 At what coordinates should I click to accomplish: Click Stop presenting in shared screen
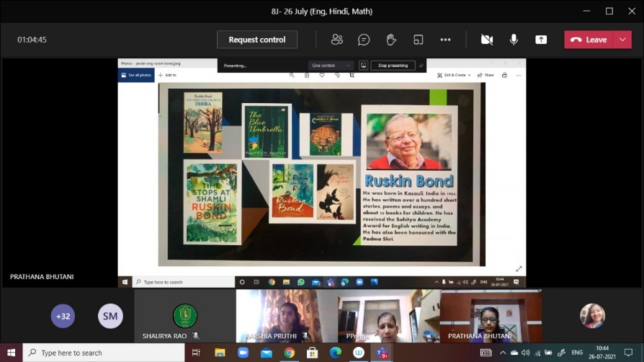tap(393, 66)
